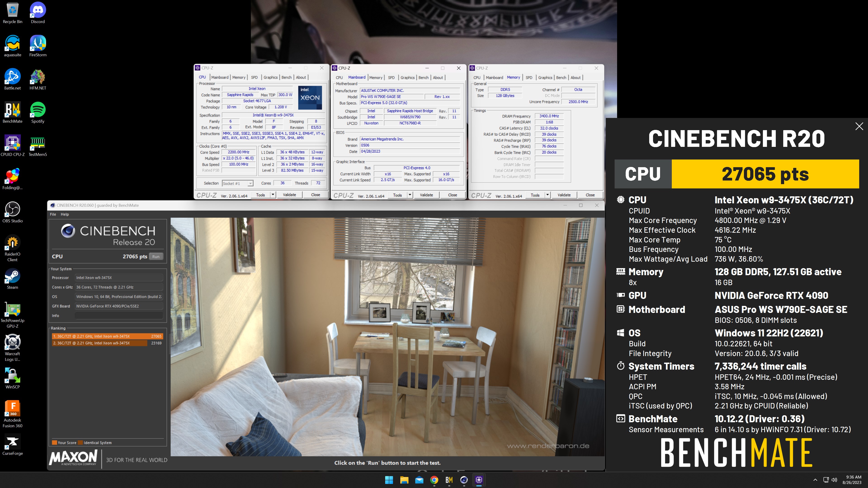Click Validate in left CPU-Z window
868x488 pixels.
click(x=289, y=195)
